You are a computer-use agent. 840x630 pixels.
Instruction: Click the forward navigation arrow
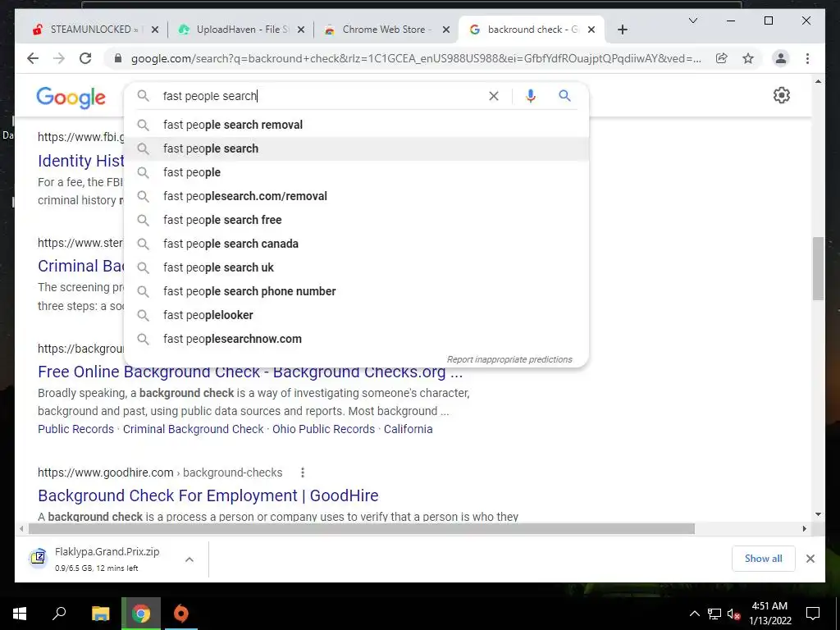59,58
